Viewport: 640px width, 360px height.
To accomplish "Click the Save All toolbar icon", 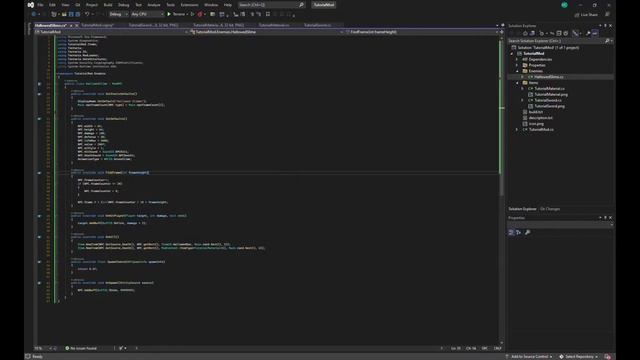I will click(78, 14).
